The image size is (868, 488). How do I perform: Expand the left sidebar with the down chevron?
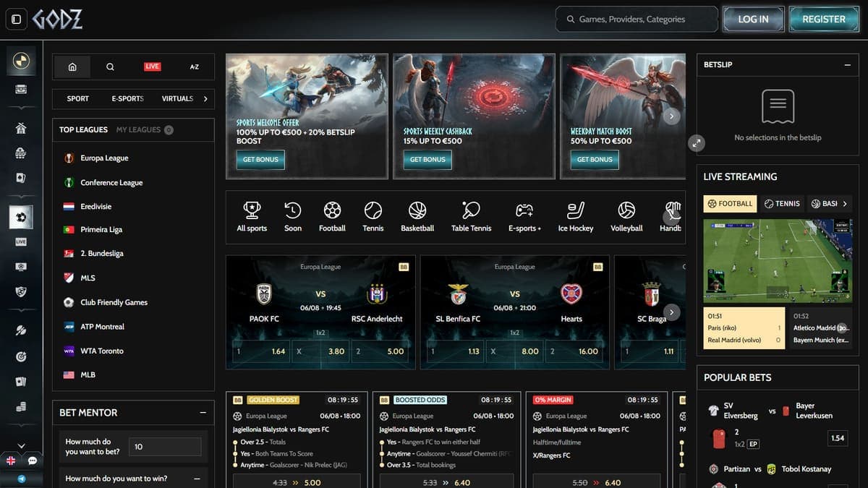[21, 445]
